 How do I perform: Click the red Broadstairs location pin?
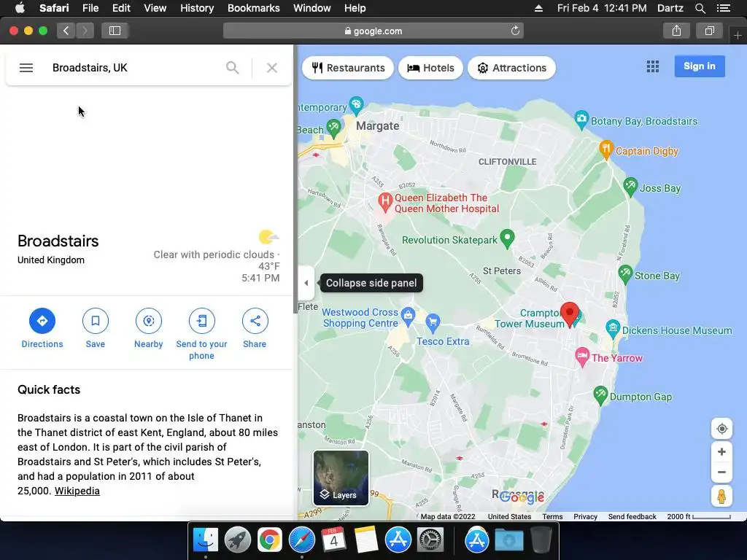(x=569, y=314)
